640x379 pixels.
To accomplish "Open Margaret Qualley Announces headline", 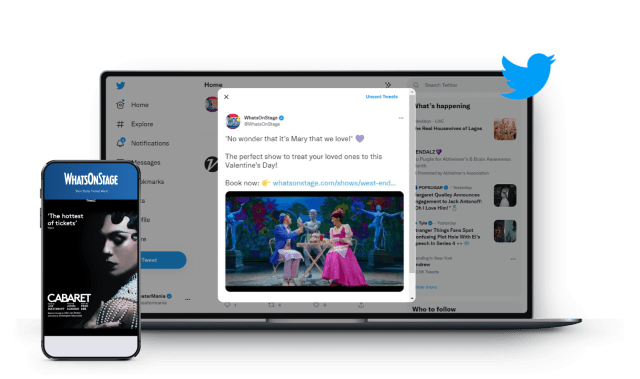I will tap(448, 202).
